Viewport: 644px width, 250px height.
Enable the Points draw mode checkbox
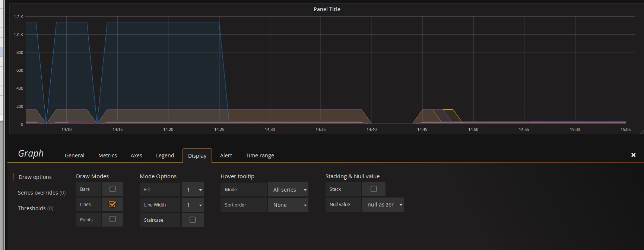coord(112,219)
